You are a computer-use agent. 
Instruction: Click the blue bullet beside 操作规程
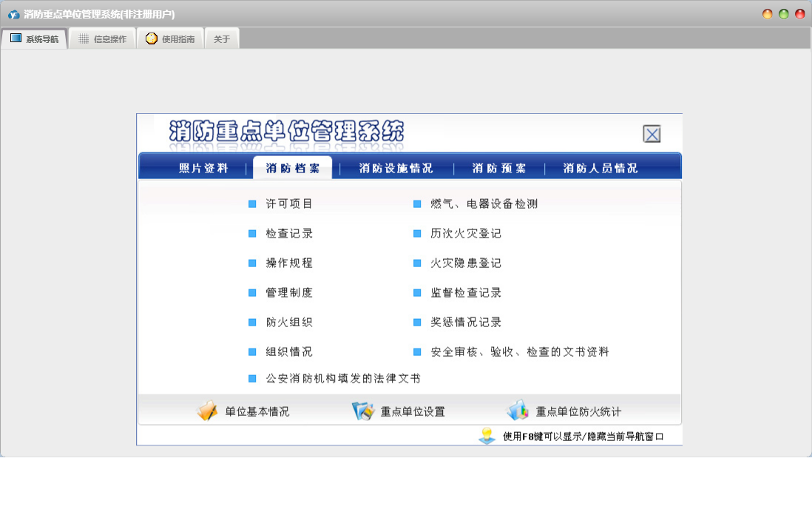[252, 263]
